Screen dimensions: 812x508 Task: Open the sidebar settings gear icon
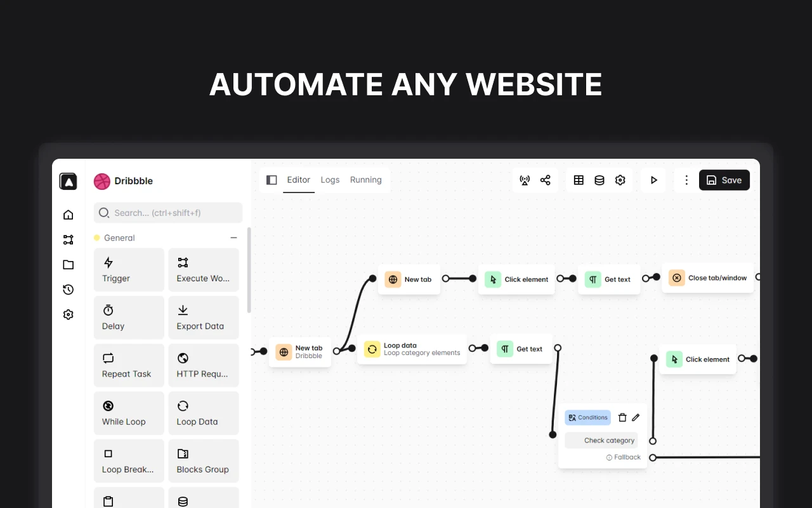coord(69,314)
